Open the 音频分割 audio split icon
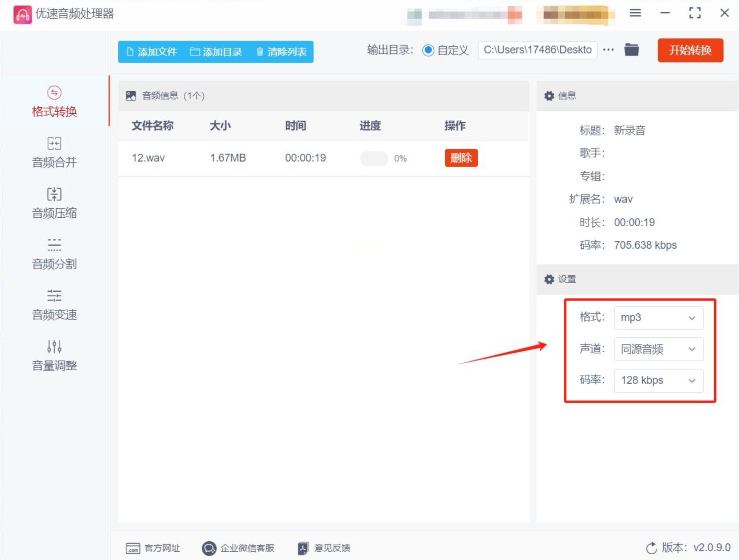The image size is (739, 560). tap(54, 245)
